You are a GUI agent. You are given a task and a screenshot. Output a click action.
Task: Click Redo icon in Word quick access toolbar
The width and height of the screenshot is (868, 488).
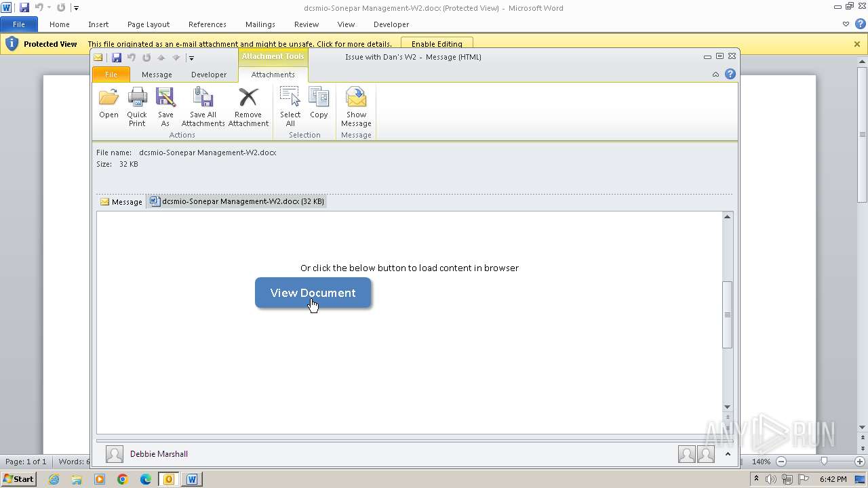tap(61, 7)
